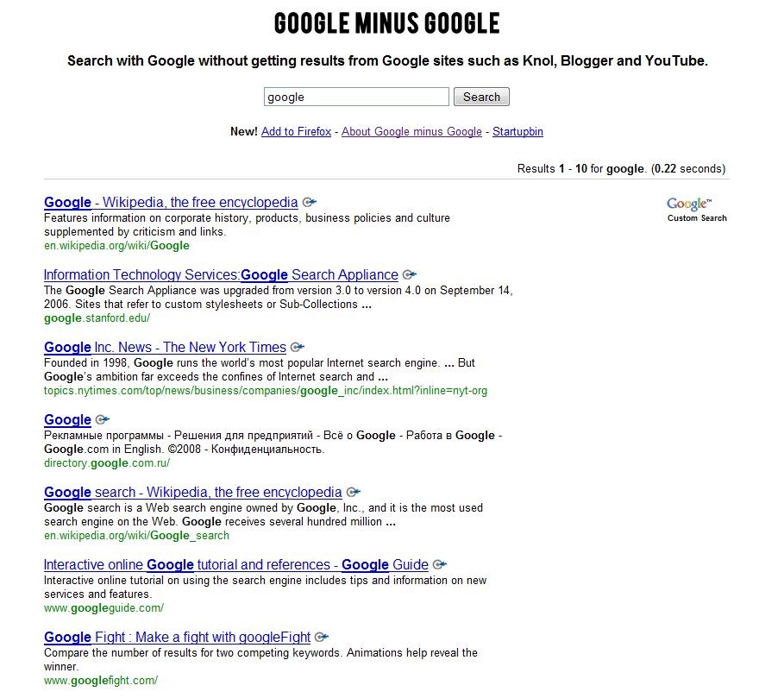Screen dimensions: 784x698
Task: Open the Google result for directory.google.com.ru
Action: pos(67,420)
